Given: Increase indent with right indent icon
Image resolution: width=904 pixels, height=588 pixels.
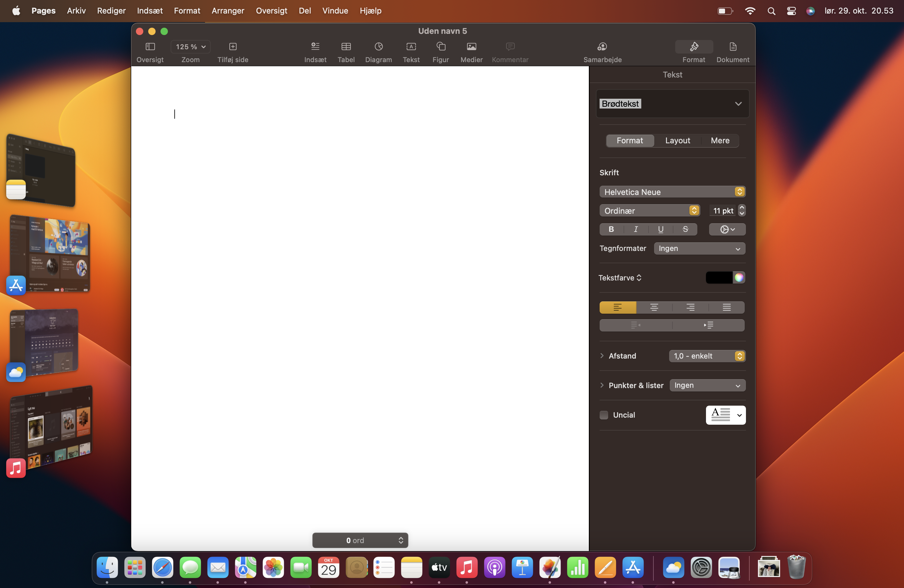Looking at the screenshot, I should click(x=708, y=325).
